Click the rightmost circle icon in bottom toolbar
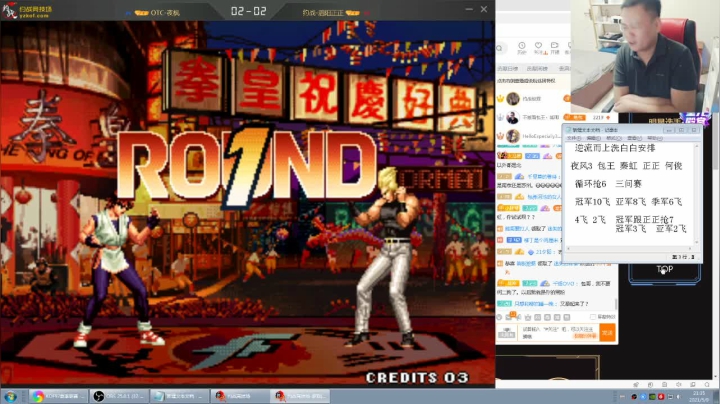 coord(707,385)
